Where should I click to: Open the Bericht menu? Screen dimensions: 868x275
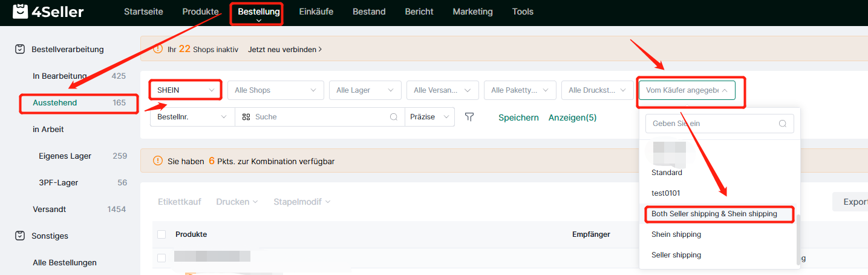pyautogui.click(x=420, y=12)
